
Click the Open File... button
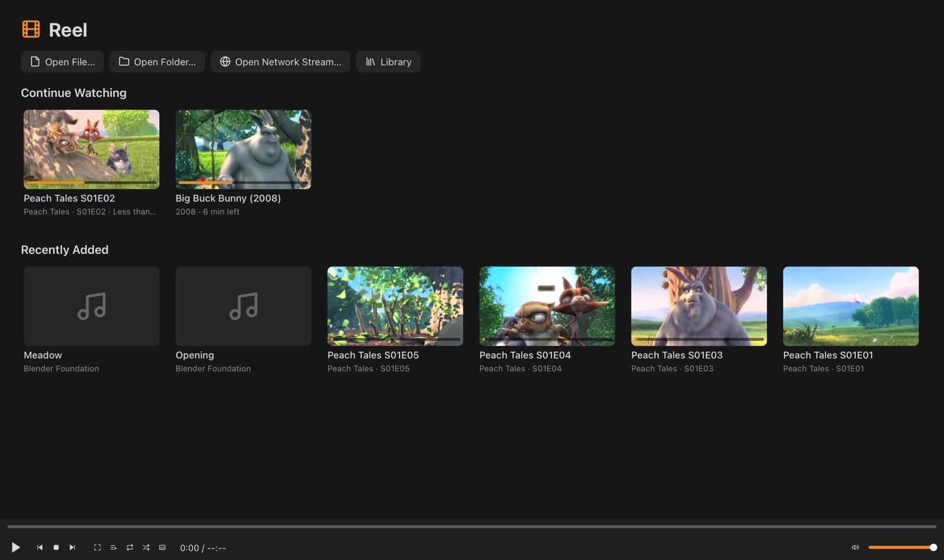[62, 62]
